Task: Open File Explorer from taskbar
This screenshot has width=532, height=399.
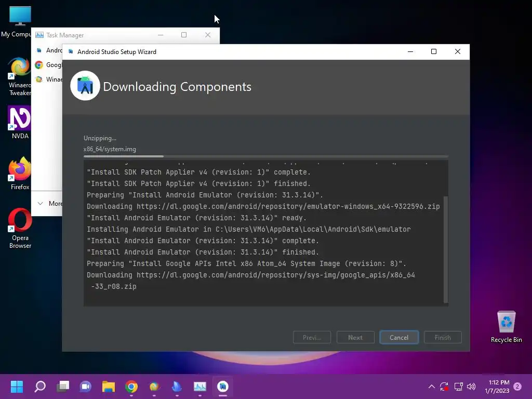Action: (109, 387)
